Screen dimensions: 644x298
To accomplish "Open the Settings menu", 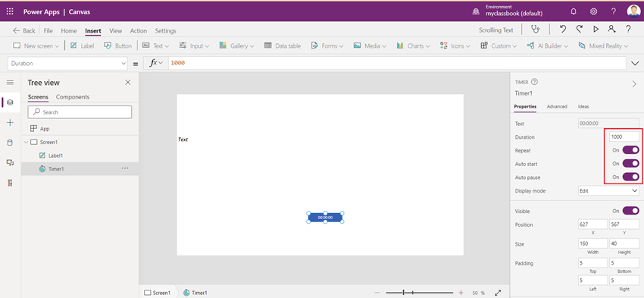I will [x=165, y=31].
